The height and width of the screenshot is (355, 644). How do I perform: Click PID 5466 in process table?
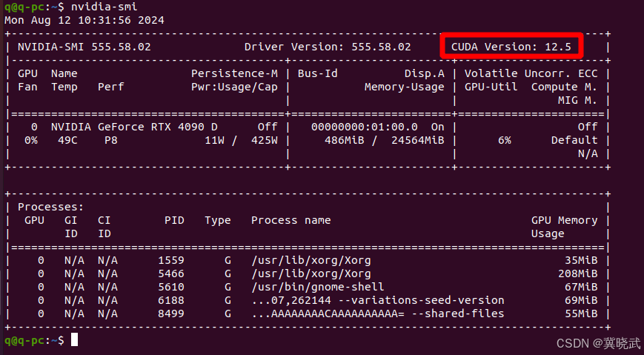(171, 274)
